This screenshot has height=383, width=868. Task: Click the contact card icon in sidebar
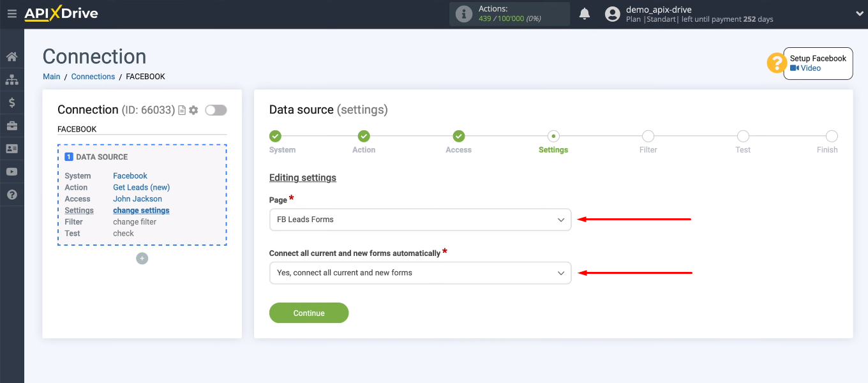coord(11,148)
